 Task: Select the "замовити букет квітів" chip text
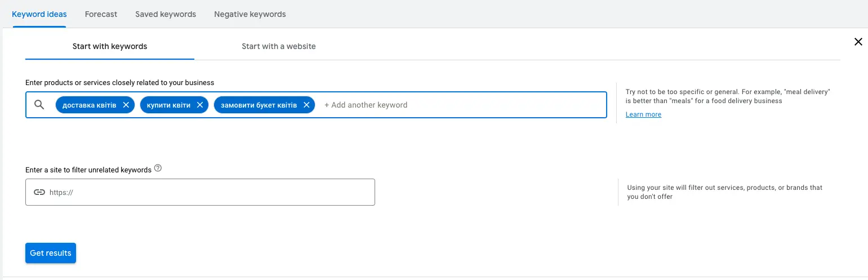(x=259, y=105)
